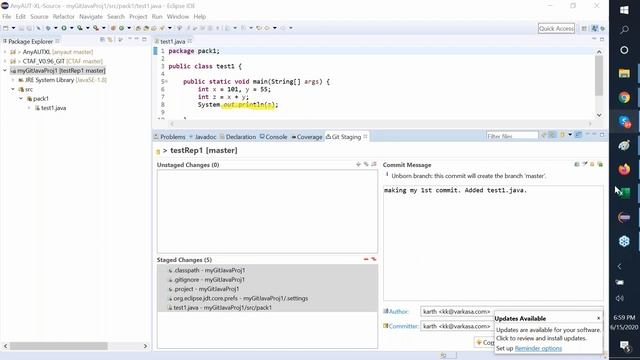Maximize the editor area
Screen dimensions: 640x360
click(x=602, y=39)
